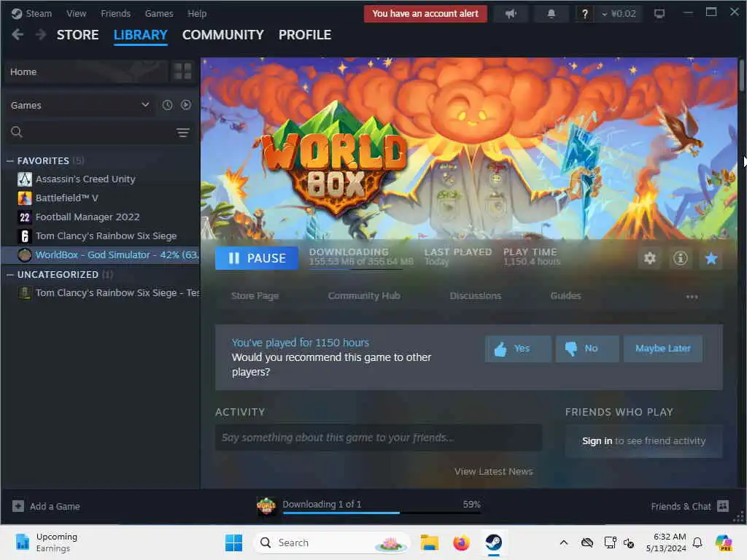Viewport: 747px width, 560px height.
Task: Select WorldBox - God Simulator entry
Action: tap(100, 255)
